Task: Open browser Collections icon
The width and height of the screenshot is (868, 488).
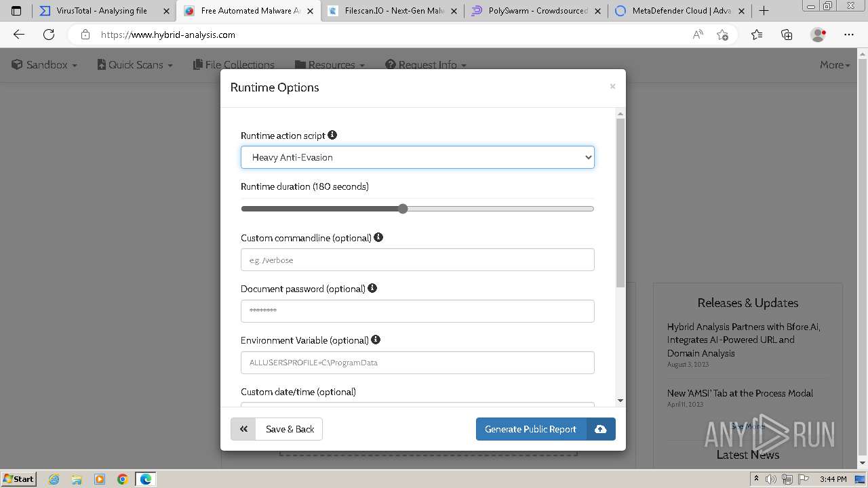Action: pos(787,35)
